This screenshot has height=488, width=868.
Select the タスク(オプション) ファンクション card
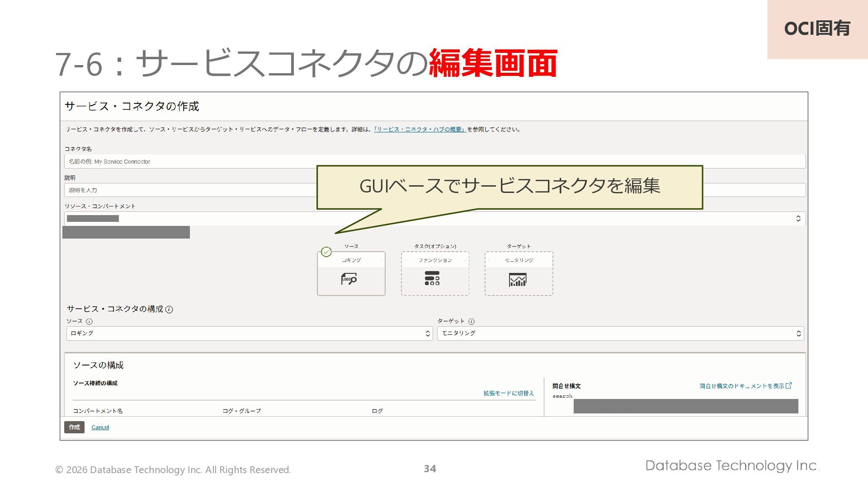click(x=435, y=273)
